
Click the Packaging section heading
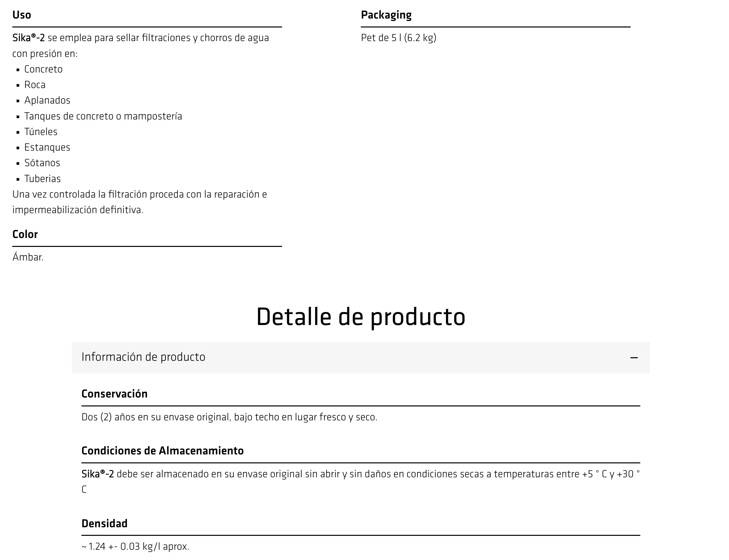point(386,15)
